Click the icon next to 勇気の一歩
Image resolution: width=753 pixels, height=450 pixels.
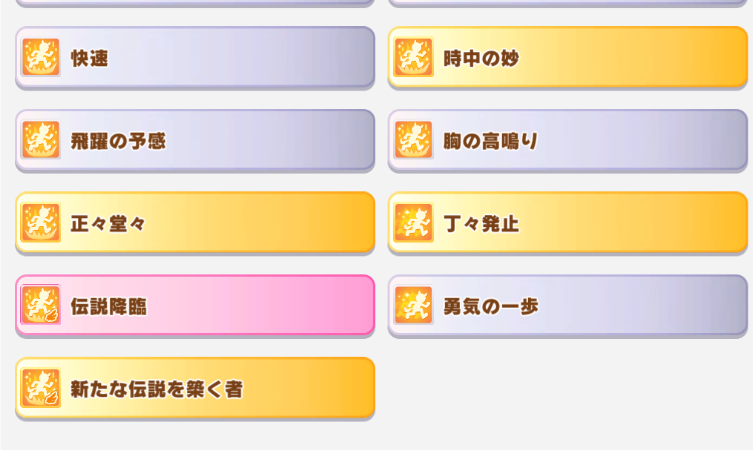point(413,305)
